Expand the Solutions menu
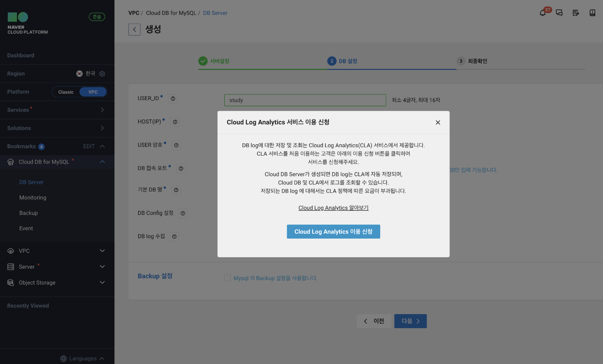Image resolution: width=603 pixels, height=364 pixels. pyautogui.click(x=102, y=128)
